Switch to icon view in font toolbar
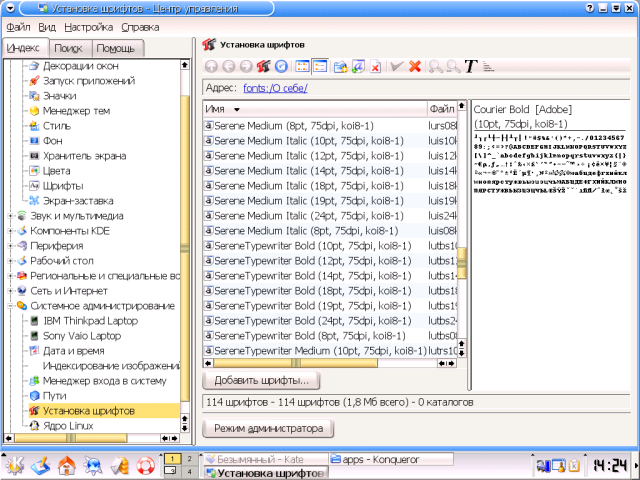 coord(300,66)
